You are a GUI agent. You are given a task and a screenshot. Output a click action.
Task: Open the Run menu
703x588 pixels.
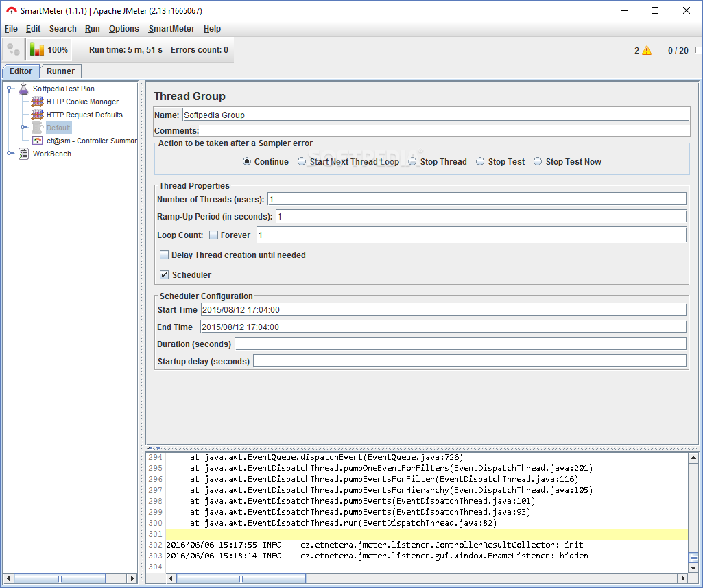[x=93, y=29]
